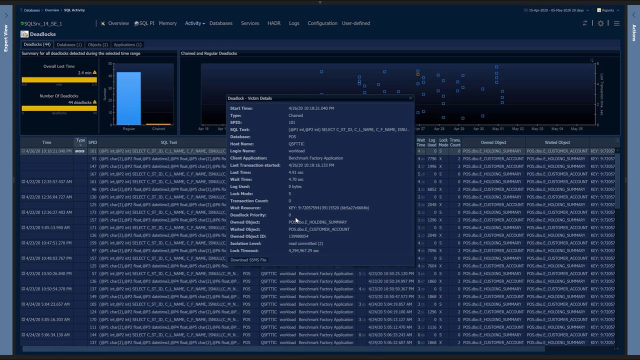The width and height of the screenshot is (640, 360).
Task: Click the refresh/sync icon in toolbar
Action: pos(585,23)
